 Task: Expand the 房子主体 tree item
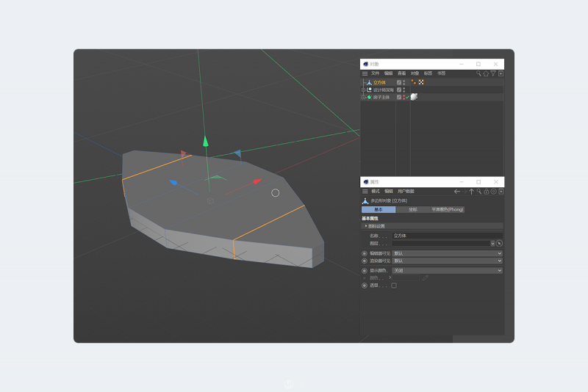click(x=363, y=97)
